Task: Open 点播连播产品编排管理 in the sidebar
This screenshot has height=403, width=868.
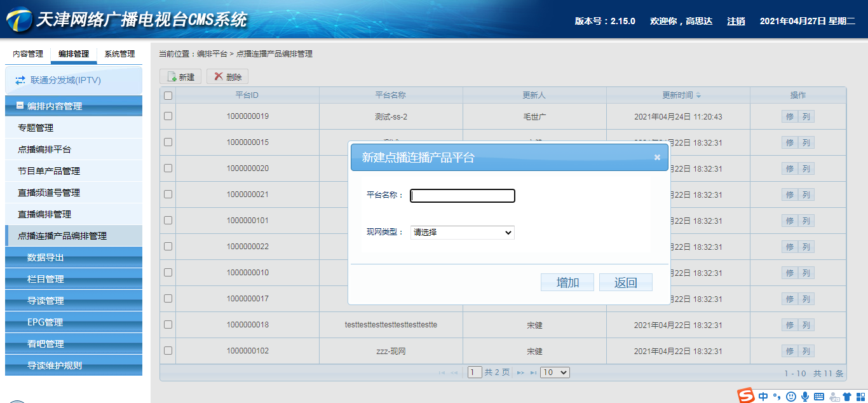Action: point(74,236)
